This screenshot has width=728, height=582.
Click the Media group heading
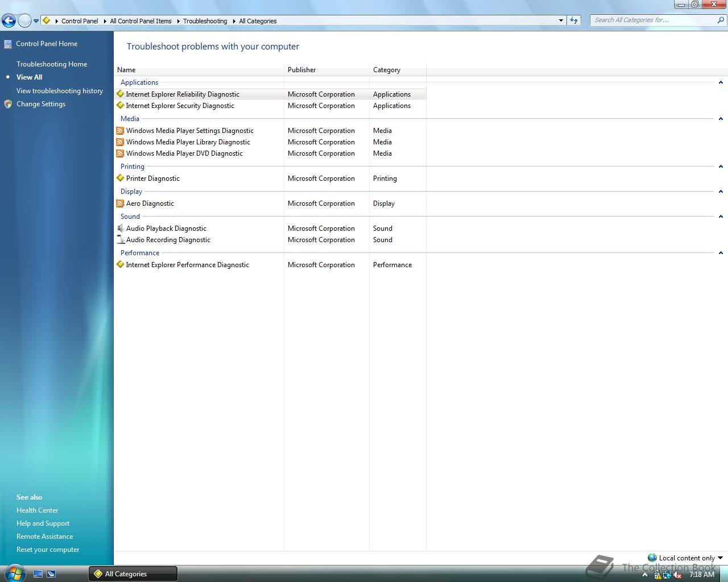pos(130,119)
